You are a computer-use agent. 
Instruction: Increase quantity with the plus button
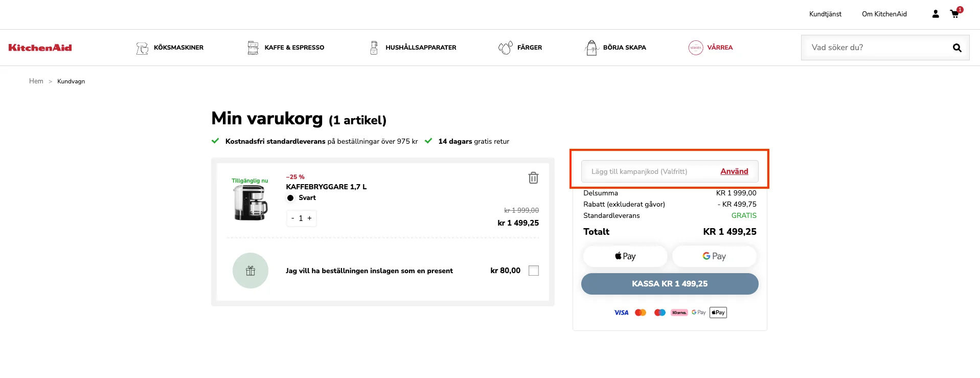309,218
